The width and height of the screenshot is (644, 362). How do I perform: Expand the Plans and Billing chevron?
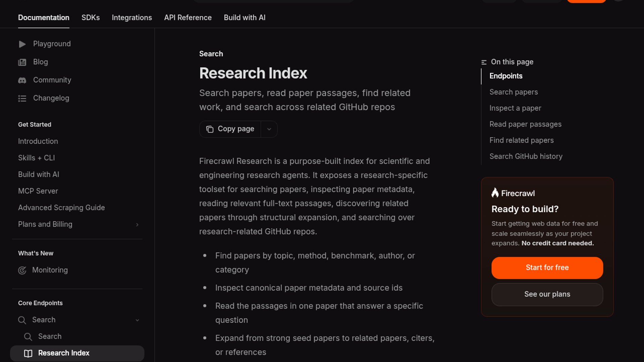[137, 225]
